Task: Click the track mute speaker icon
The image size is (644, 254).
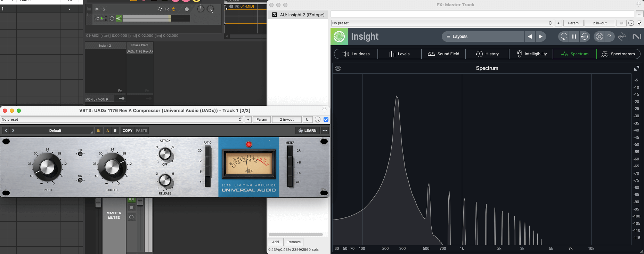Action: [119, 18]
